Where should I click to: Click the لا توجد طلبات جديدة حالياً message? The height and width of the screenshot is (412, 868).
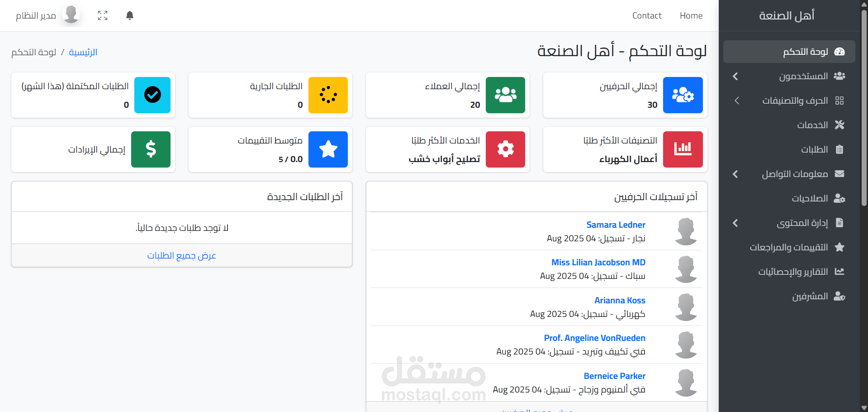tap(182, 228)
